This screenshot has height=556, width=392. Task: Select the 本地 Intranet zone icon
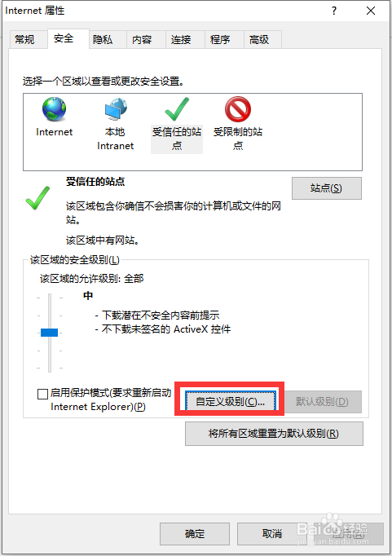116,109
